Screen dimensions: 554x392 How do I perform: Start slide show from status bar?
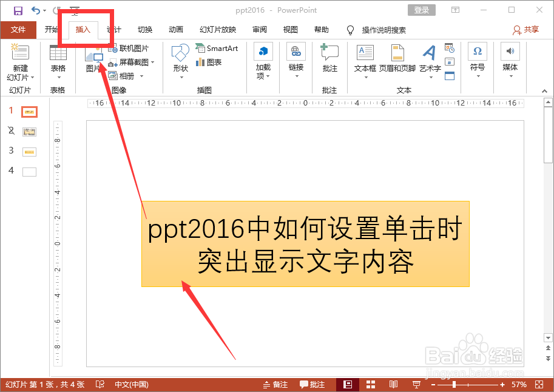416,384
